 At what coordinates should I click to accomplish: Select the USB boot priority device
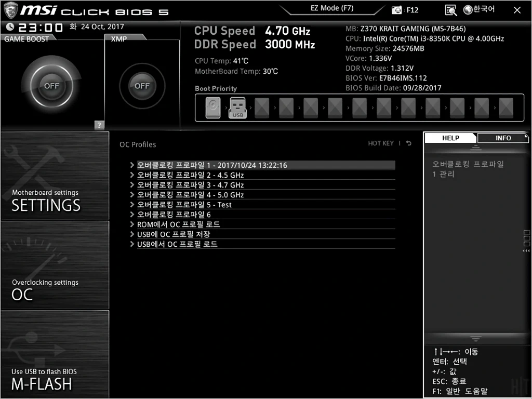[x=238, y=108]
